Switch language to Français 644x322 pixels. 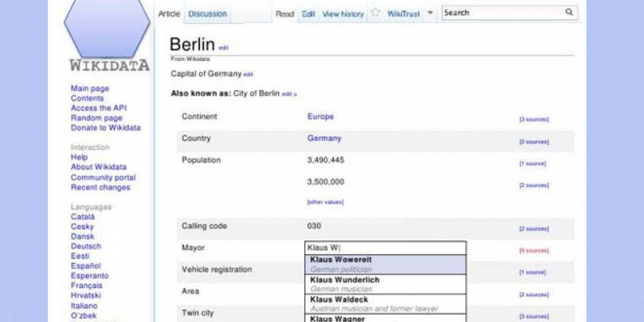pyautogui.click(x=86, y=286)
